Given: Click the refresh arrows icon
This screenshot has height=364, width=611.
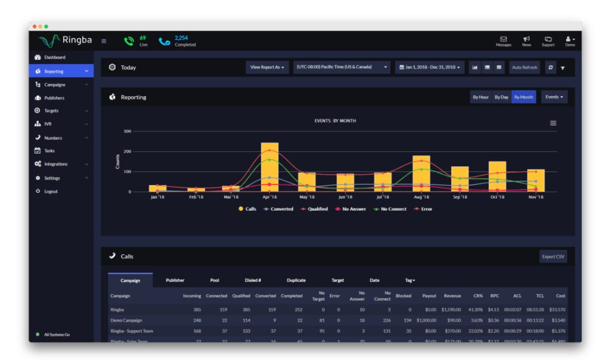Looking at the screenshot, I should 551,67.
